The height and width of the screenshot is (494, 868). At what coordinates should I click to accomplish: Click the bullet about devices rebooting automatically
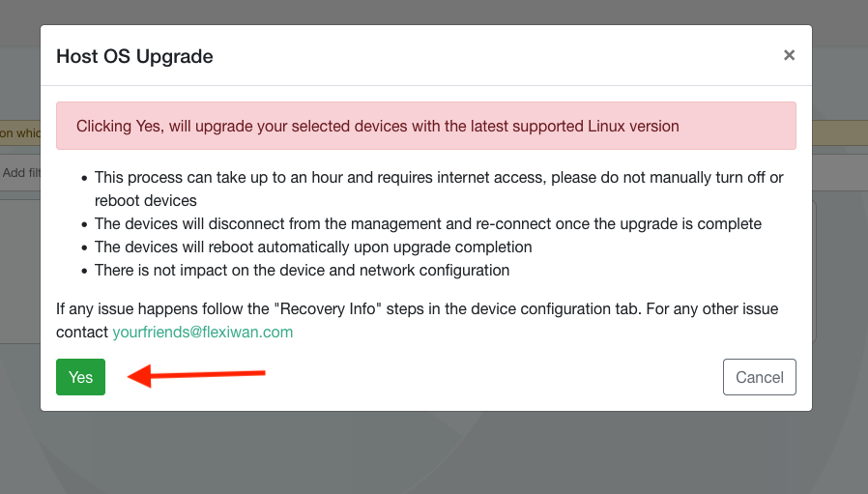pos(313,247)
